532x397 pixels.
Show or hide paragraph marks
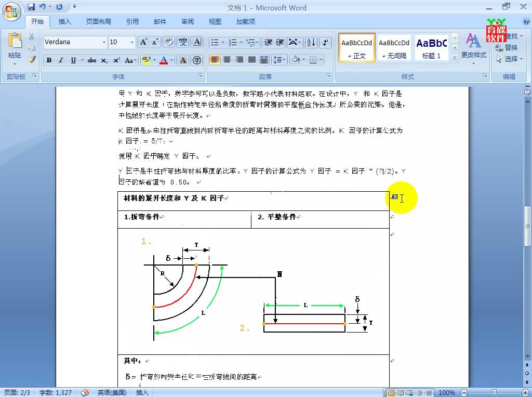(x=325, y=42)
